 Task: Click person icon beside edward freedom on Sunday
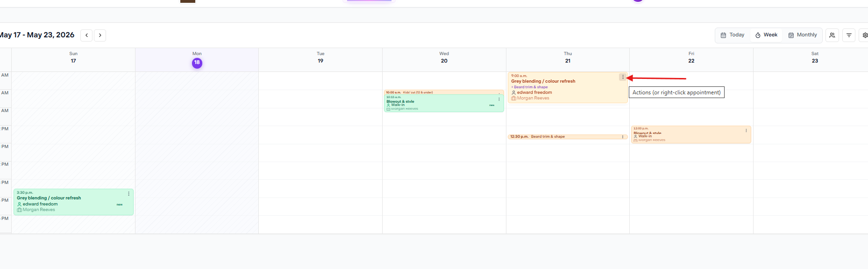[19, 204]
